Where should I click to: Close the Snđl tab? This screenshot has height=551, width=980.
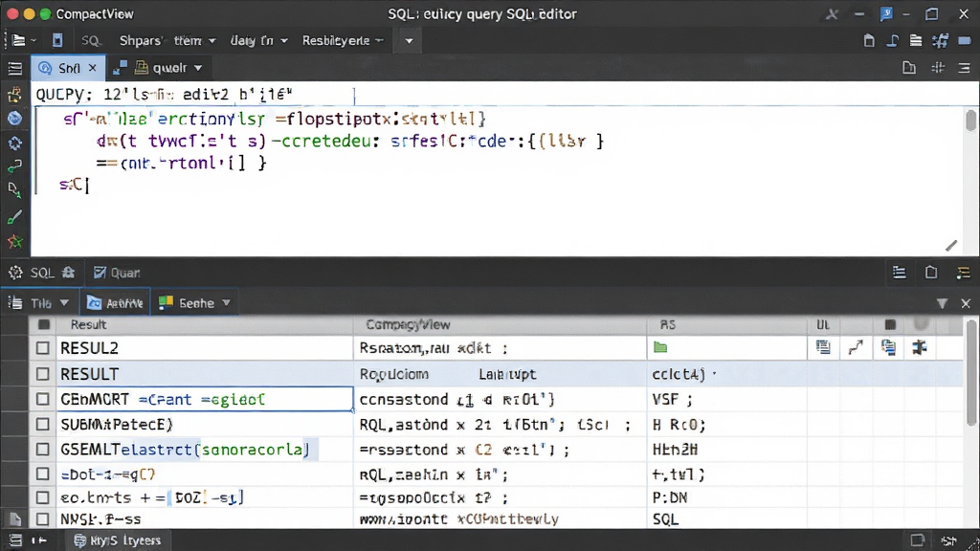(x=93, y=68)
